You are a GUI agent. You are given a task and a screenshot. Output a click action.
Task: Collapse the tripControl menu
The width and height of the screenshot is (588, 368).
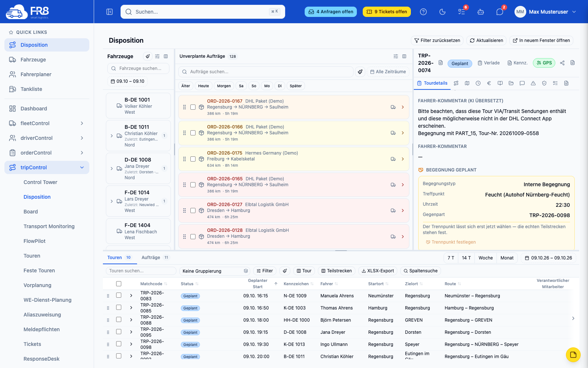[x=47, y=167]
